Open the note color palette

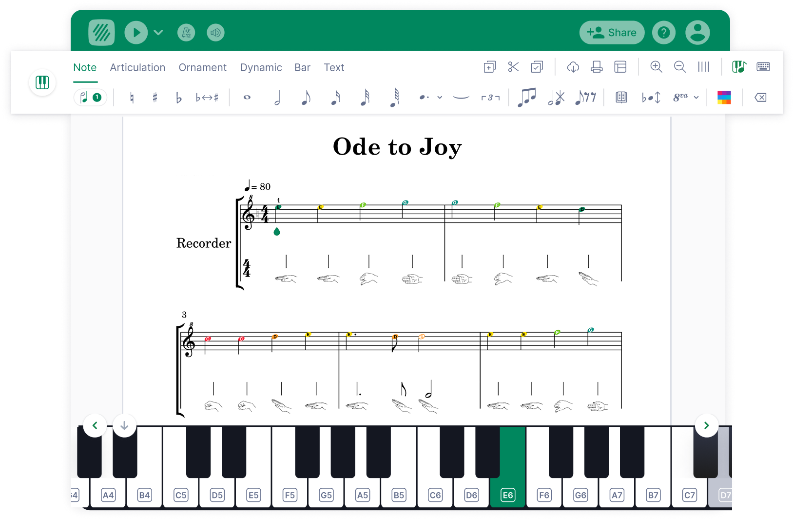[x=724, y=98]
